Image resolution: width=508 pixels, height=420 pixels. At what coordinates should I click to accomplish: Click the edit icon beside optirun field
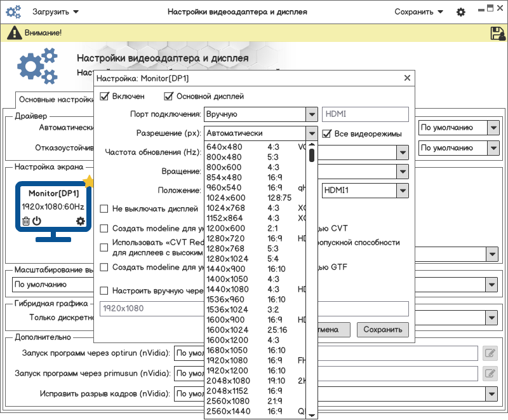click(x=490, y=353)
